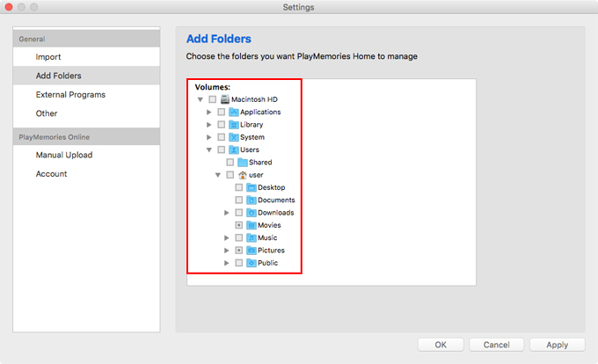Click the Applications folder label

pos(260,112)
